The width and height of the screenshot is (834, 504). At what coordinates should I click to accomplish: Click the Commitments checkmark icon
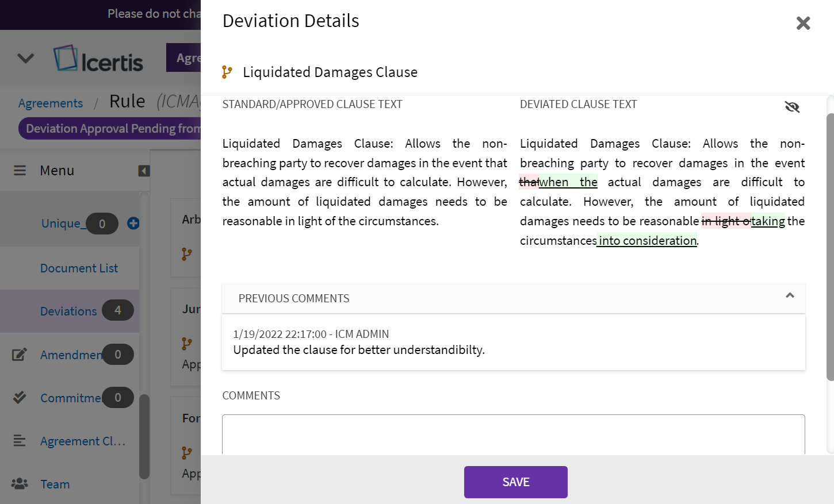click(20, 398)
